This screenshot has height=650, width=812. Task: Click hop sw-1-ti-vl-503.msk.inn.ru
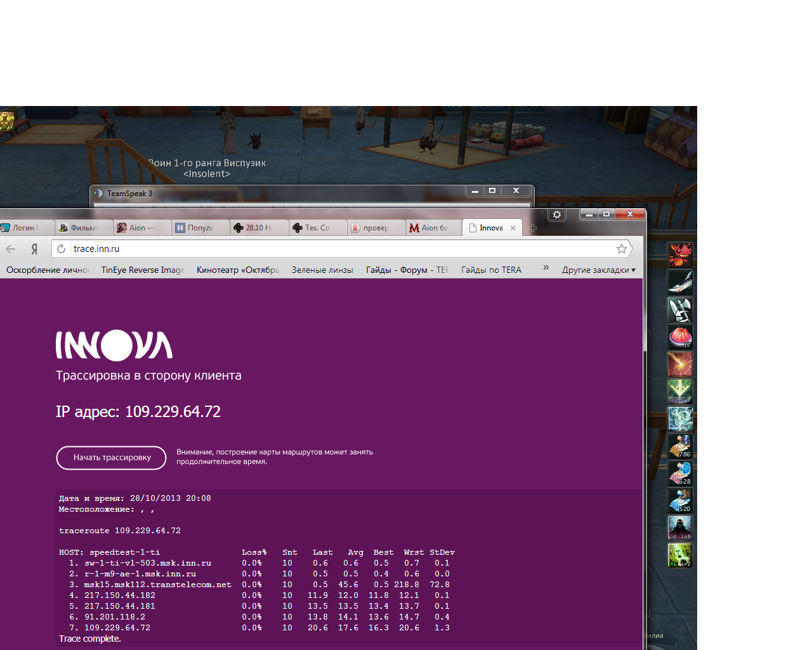pyautogui.click(x=148, y=563)
